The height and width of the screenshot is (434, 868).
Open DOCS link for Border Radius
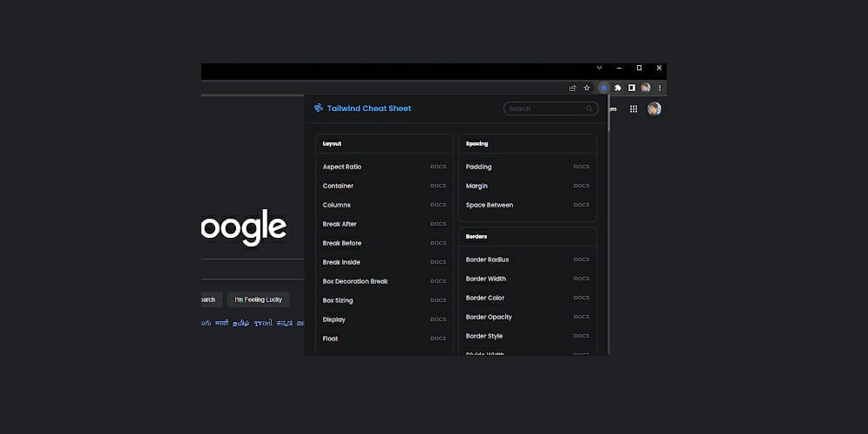pos(582,260)
